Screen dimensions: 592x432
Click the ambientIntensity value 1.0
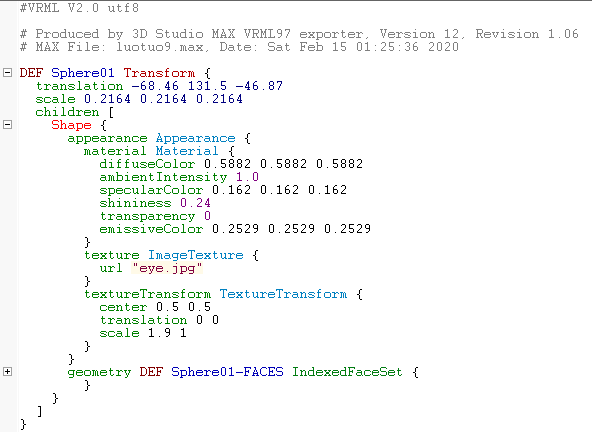247,177
